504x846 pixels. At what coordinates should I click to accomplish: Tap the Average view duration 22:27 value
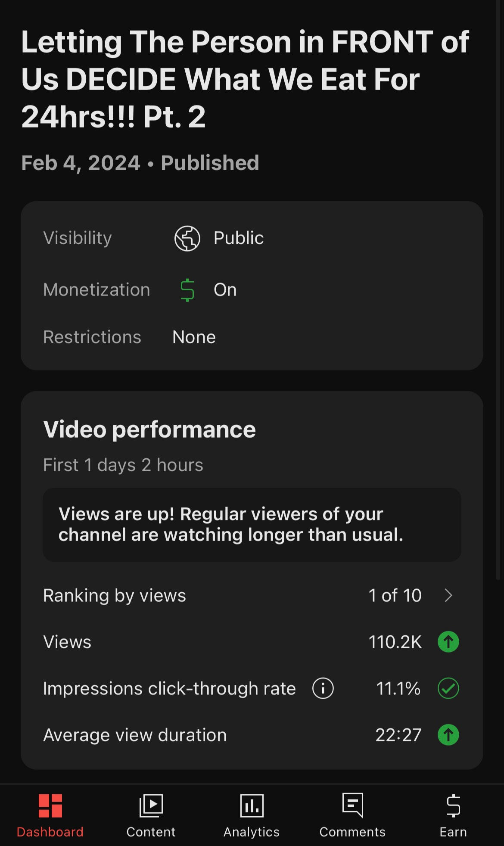pos(398,735)
